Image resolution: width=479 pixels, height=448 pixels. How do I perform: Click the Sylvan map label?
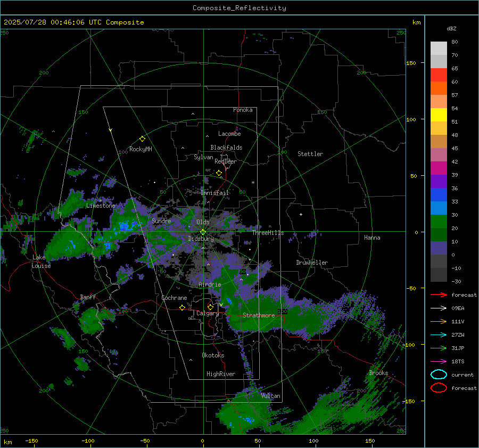click(203, 157)
